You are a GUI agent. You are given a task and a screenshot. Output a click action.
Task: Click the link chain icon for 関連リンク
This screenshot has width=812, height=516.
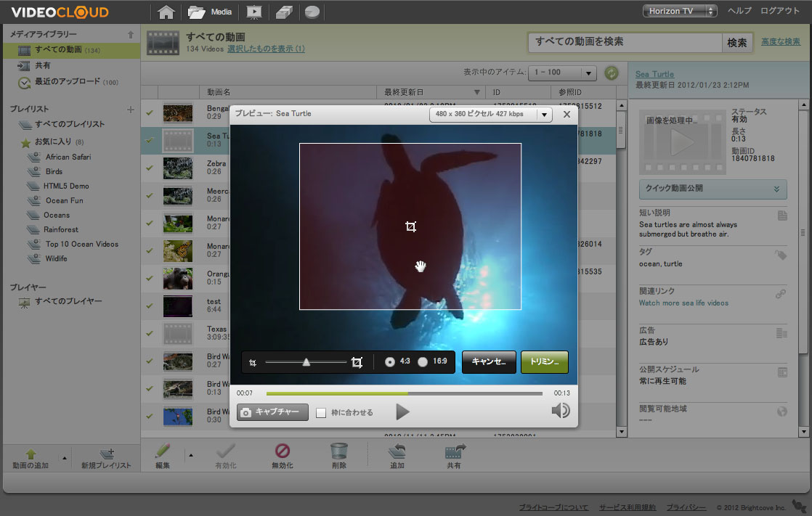pos(781,294)
